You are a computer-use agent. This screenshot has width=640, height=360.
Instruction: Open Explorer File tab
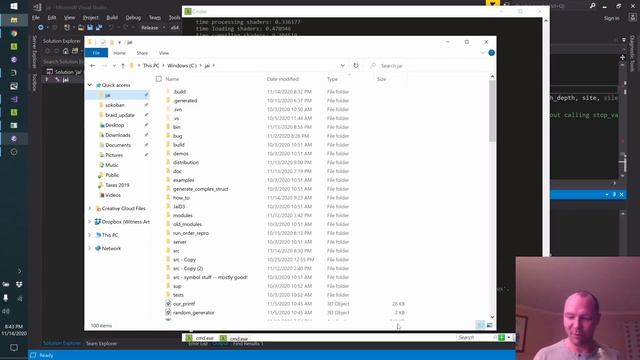[96, 53]
